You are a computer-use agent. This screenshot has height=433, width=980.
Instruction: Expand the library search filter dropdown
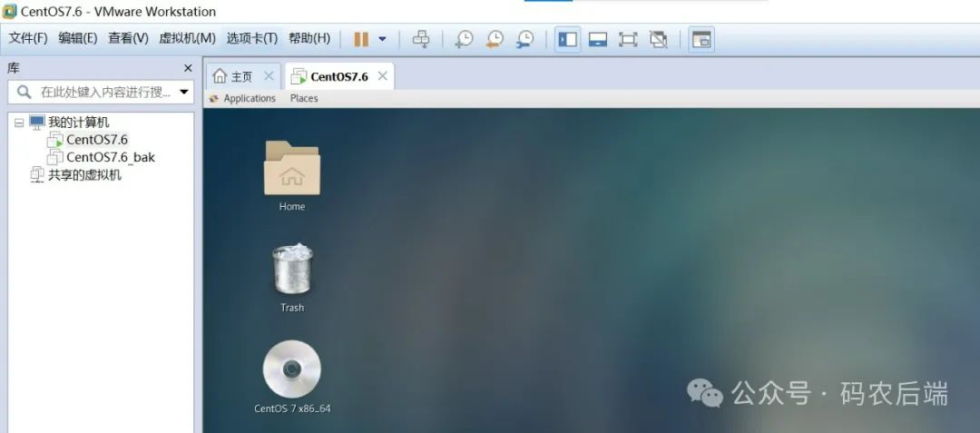(183, 93)
